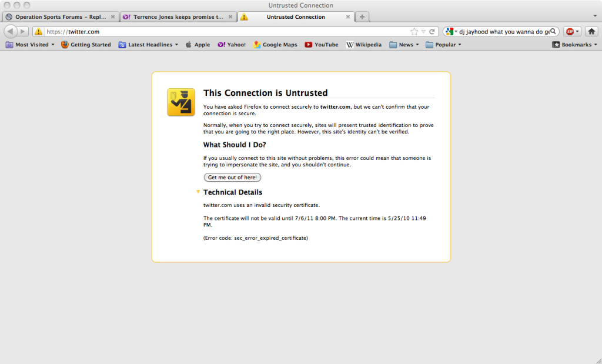This screenshot has width=602, height=364.
Task: Go to the Home page icon
Action: click(591, 32)
